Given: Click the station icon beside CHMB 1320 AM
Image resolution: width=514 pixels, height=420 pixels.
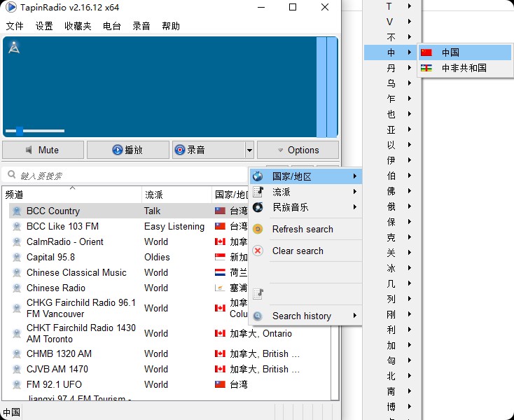Looking at the screenshot, I should (17, 353).
